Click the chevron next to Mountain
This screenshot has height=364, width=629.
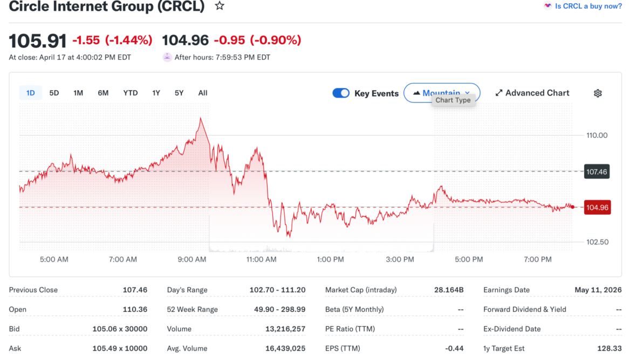point(467,93)
